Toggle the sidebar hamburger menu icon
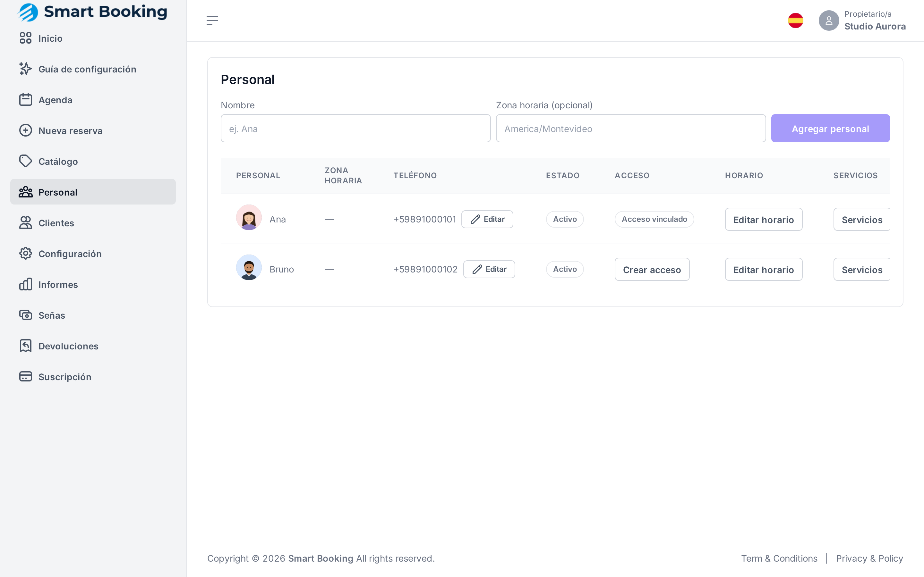Screen dimensions: 924x577 click(x=212, y=21)
